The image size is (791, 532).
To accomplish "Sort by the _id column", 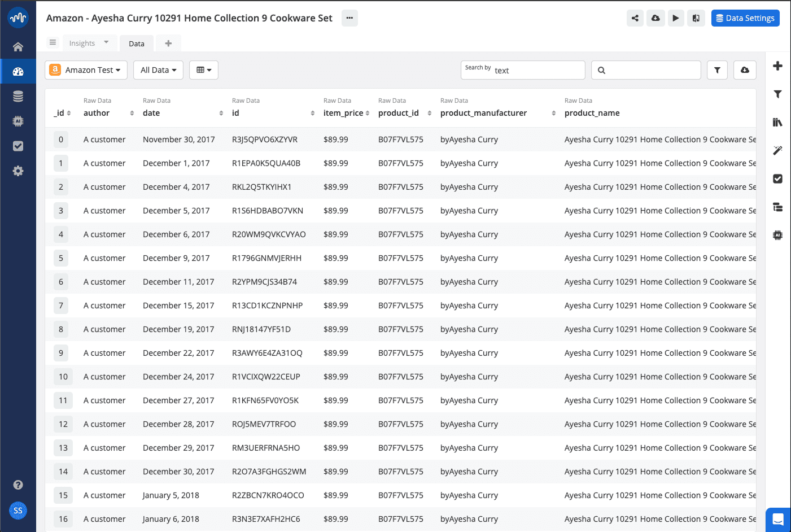I will (x=69, y=113).
